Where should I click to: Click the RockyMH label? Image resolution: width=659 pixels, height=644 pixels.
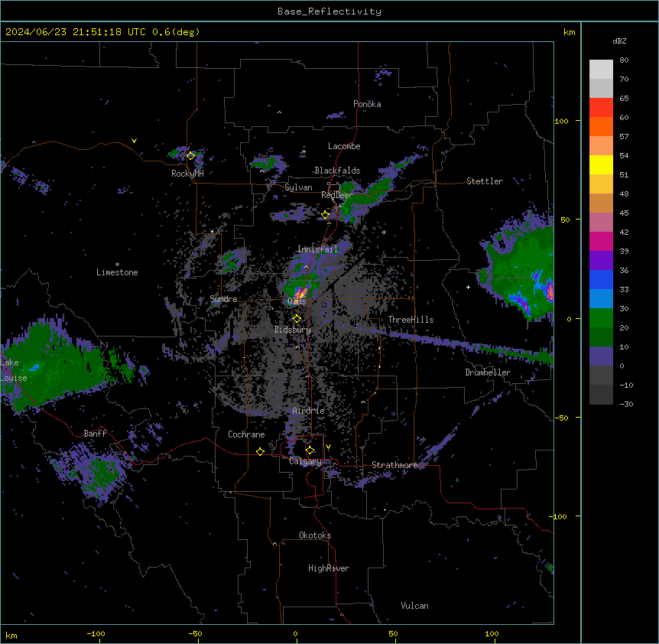coord(187,174)
